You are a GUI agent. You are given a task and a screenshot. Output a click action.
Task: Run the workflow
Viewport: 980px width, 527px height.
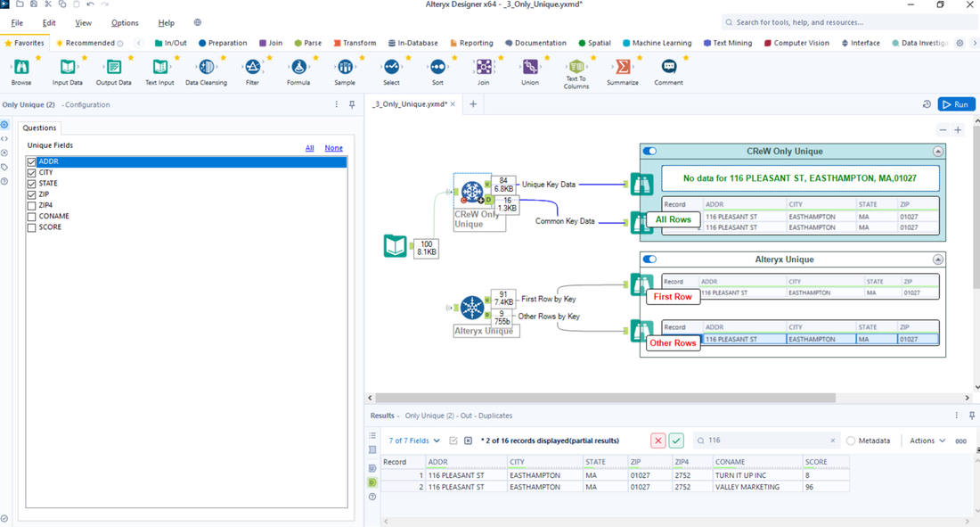pyautogui.click(x=956, y=104)
